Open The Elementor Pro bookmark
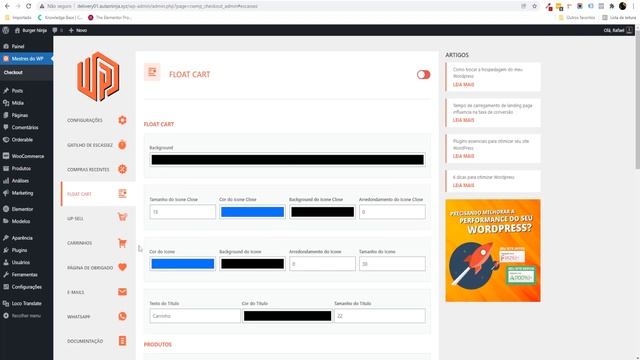The height and width of the screenshot is (360, 640). coord(110,18)
